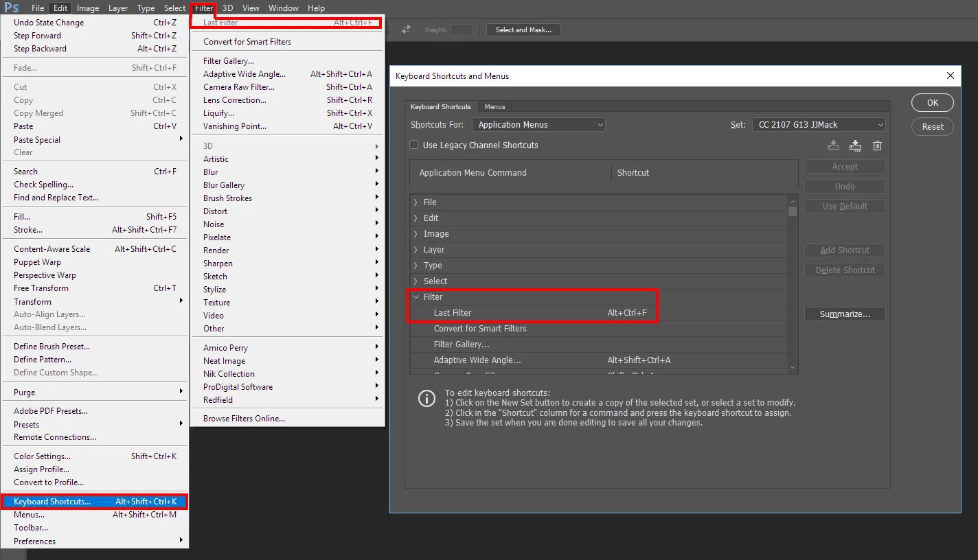Toggle Use Legacy Channel Shortcuts checkbox
This screenshot has height=560, width=978.
(x=414, y=145)
